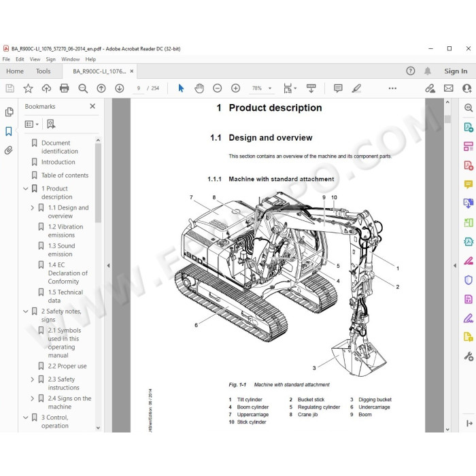Zoom out with minus icon
Viewport: 476px width, 476px height.
point(218,88)
